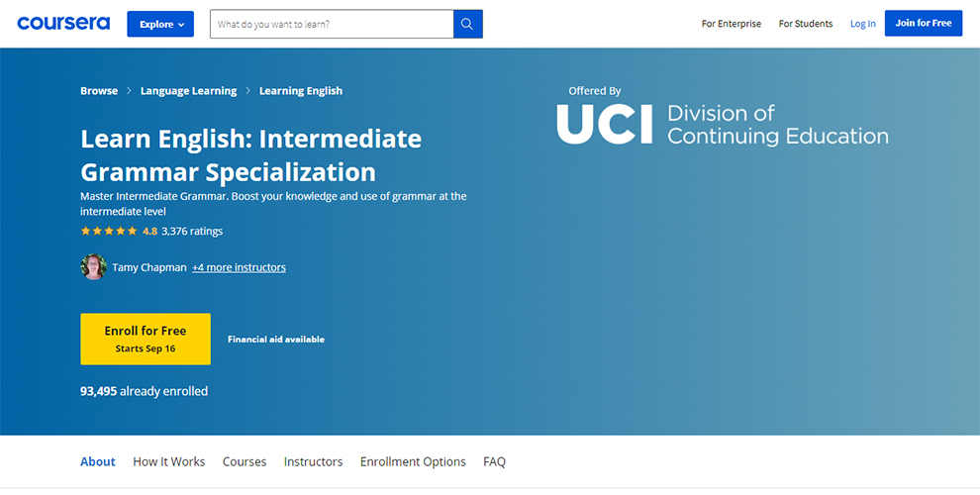This screenshot has height=495, width=980.
Task: Click the specialization title heading
Action: tap(250, 155)
